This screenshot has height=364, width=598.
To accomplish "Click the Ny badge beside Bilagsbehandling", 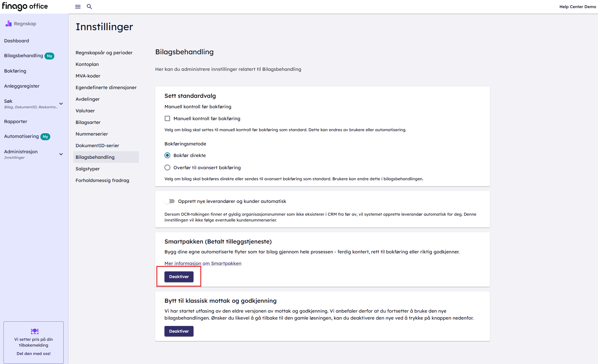I will pyautogui.click(x=49, y=56).
